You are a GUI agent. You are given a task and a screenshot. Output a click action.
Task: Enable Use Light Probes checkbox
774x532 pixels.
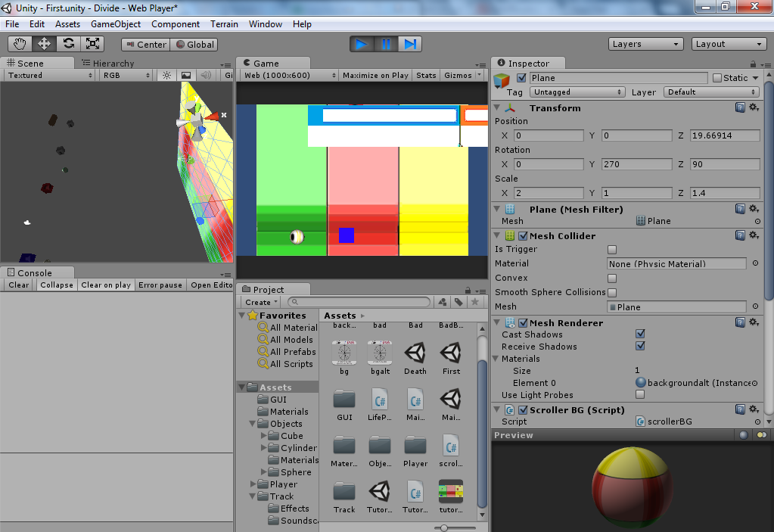[640, 395]
